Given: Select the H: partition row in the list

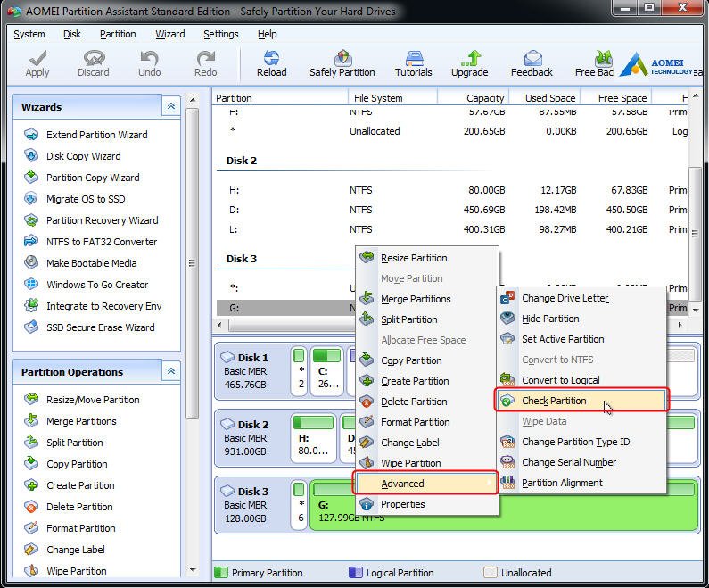Looking at the screenshot, I should 452,190.
